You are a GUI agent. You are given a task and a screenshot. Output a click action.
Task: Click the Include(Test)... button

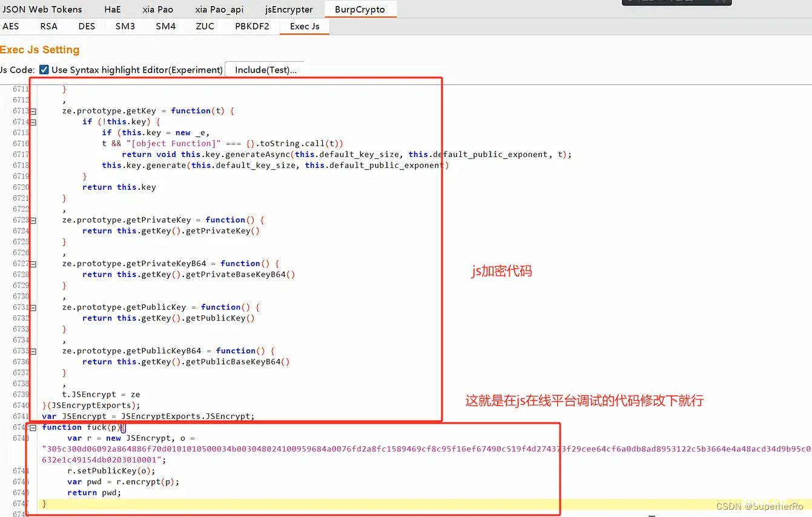pyautogui.click(x=266, y=70)
